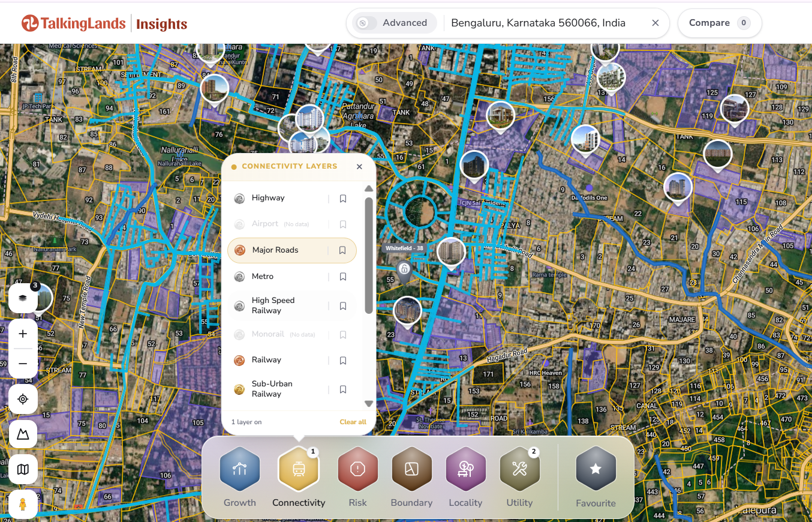
Task: Click the Compare button
Action: tap(720, 23)
